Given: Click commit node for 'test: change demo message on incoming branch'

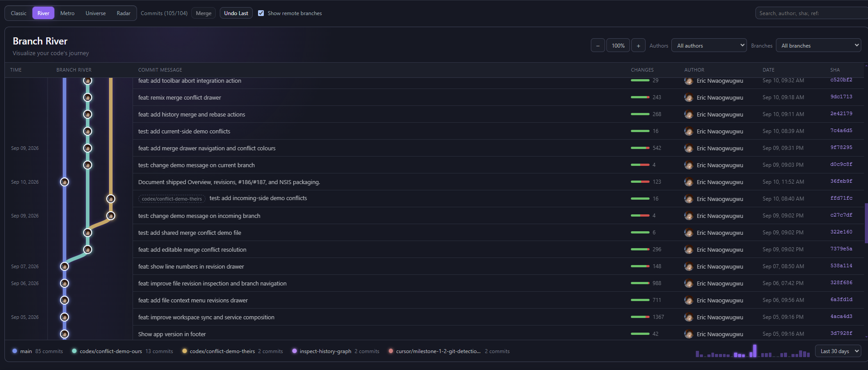Looking at the screenshot, I should point(111,216).
